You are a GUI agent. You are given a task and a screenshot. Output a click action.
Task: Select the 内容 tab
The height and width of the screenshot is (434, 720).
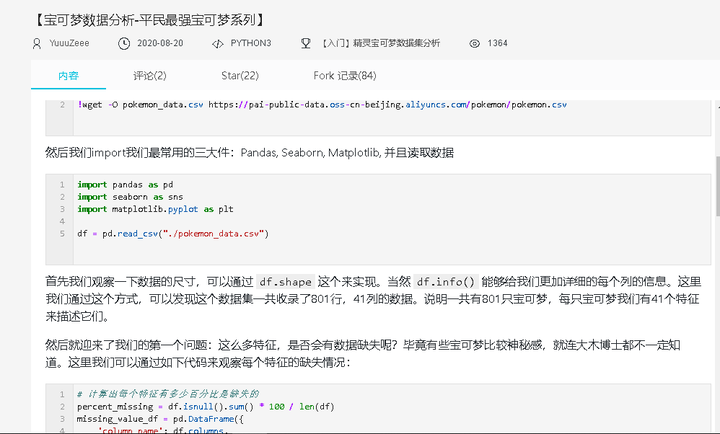(68, 76)
